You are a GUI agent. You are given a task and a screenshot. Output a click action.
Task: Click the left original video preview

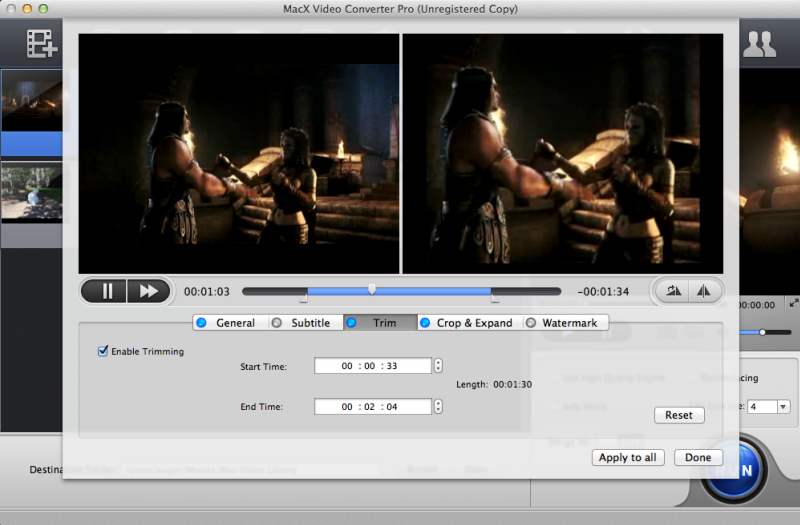[239, 154]
